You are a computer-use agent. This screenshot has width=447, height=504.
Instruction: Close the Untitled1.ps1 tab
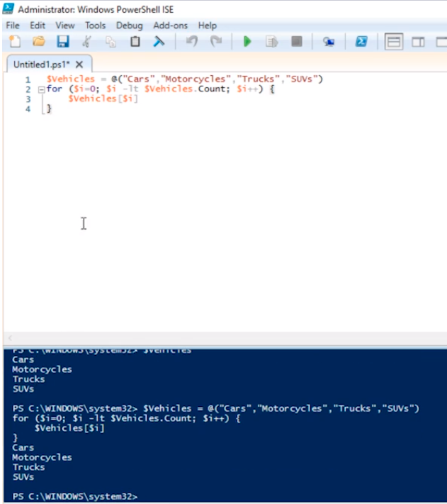point(79,64)
